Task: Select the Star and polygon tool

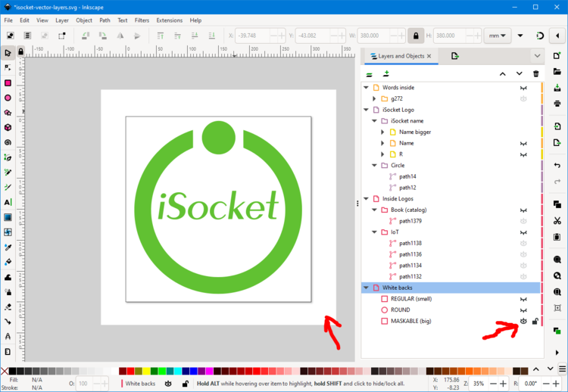Action: pyautogui.click(x=8, y=113)
